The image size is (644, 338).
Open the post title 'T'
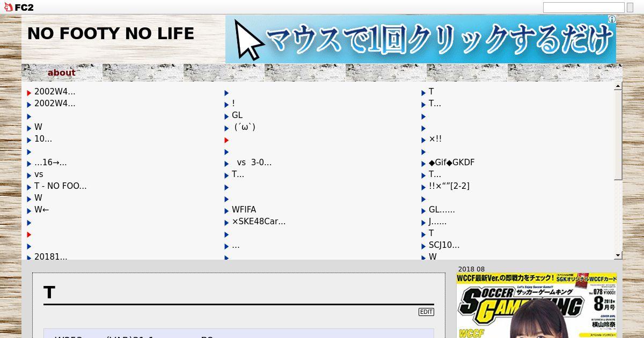point(49,292)
